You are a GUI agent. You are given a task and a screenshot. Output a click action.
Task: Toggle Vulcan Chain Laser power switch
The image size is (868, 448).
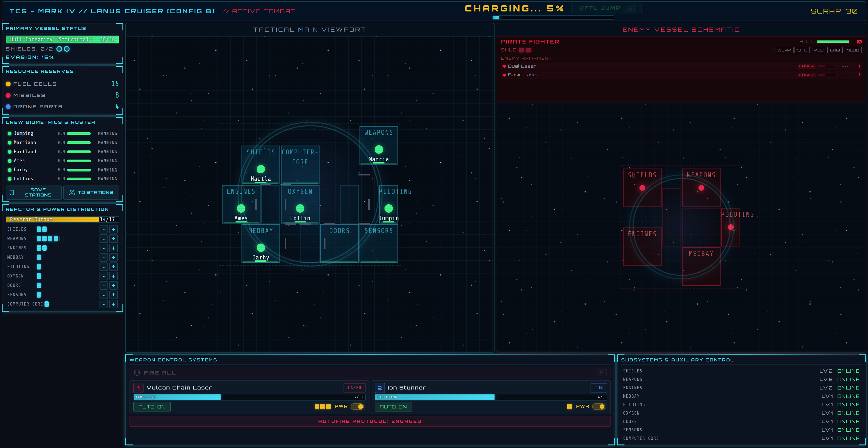357,407
